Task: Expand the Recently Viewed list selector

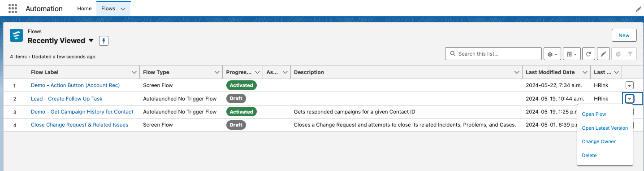Action: coord(91,40)
